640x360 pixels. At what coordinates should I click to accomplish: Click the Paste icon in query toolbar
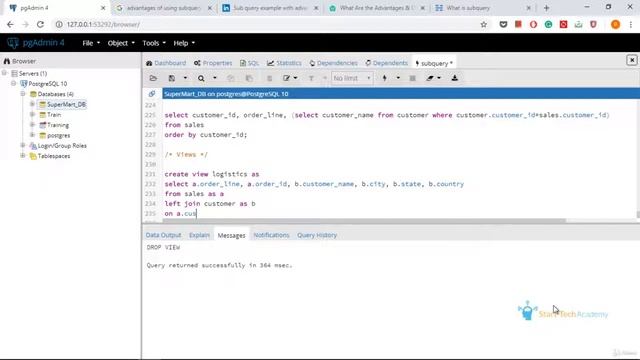(x=249, y=78)
